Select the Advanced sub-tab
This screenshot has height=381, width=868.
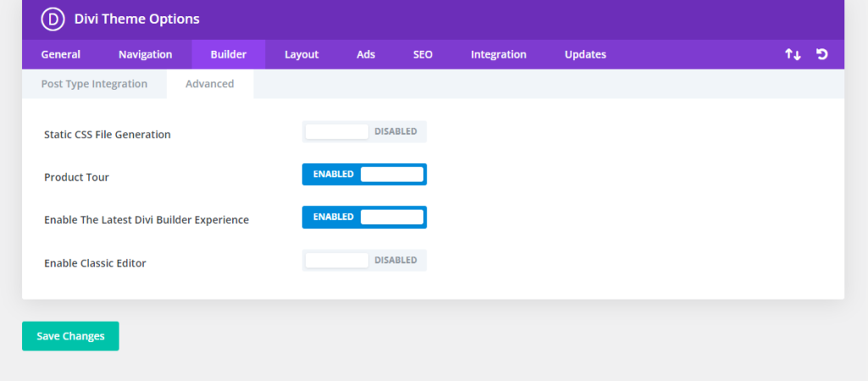pos(210,84)
